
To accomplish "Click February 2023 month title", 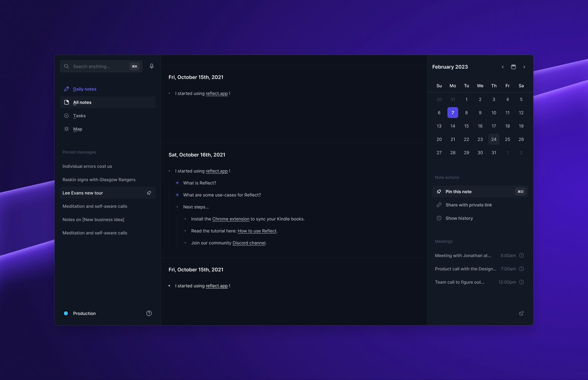I will [450, 67].
